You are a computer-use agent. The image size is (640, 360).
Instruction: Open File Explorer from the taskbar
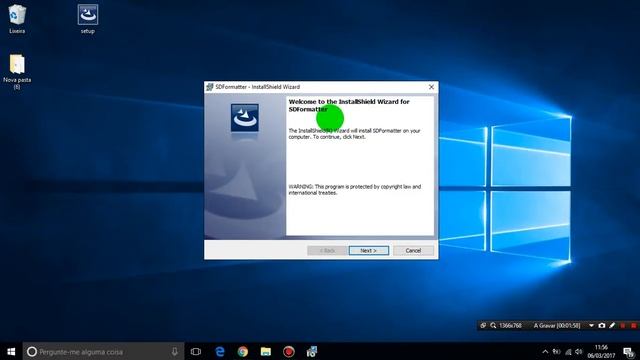pos(266,351)
